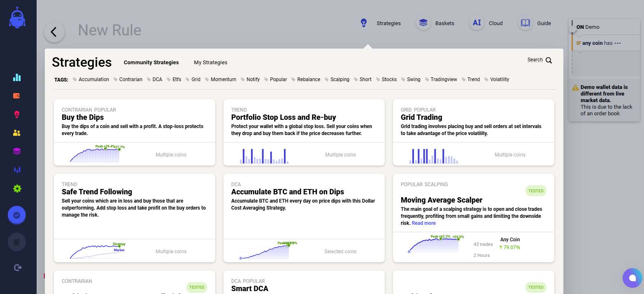Viewport: 644px width, 294px height.
Task: Click the back arrow beside New Rule
Action: tap(54, 32)
